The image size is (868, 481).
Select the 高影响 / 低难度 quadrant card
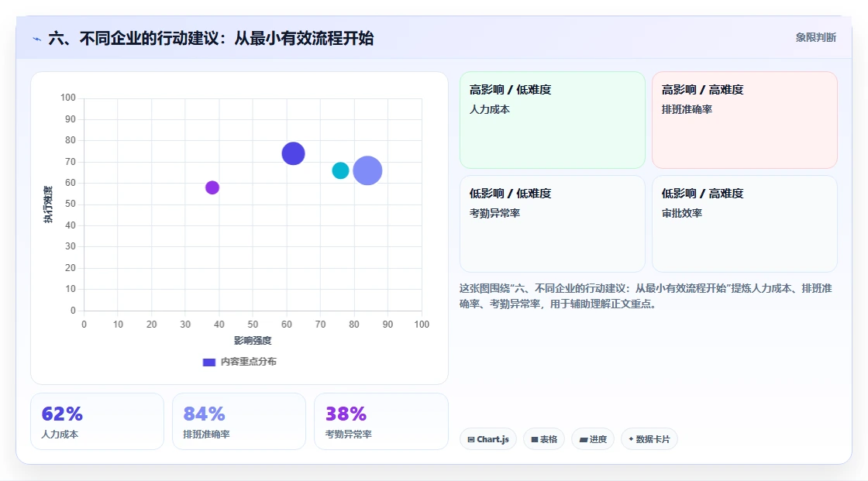pyautogui.click(x=553, y=119)
